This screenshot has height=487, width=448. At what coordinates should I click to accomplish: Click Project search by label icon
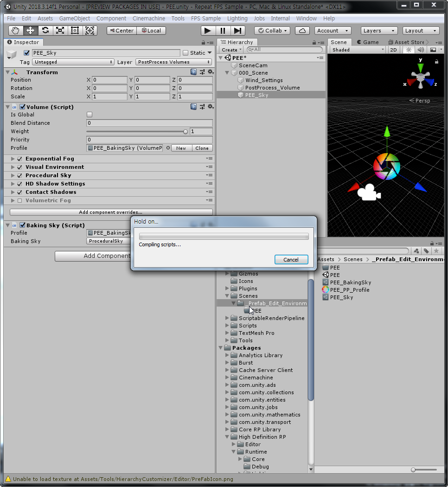426,251
